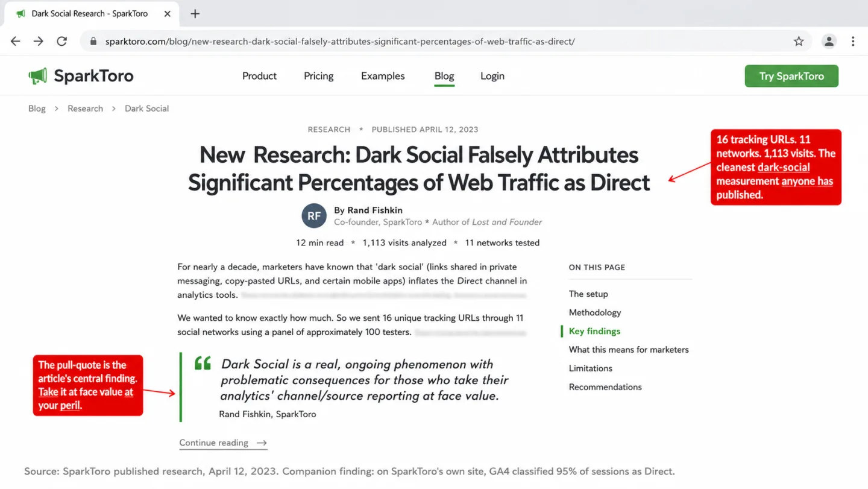Go back with the browser back arrow
Viewport: 868px width, 489px height.
click(16, 41)
